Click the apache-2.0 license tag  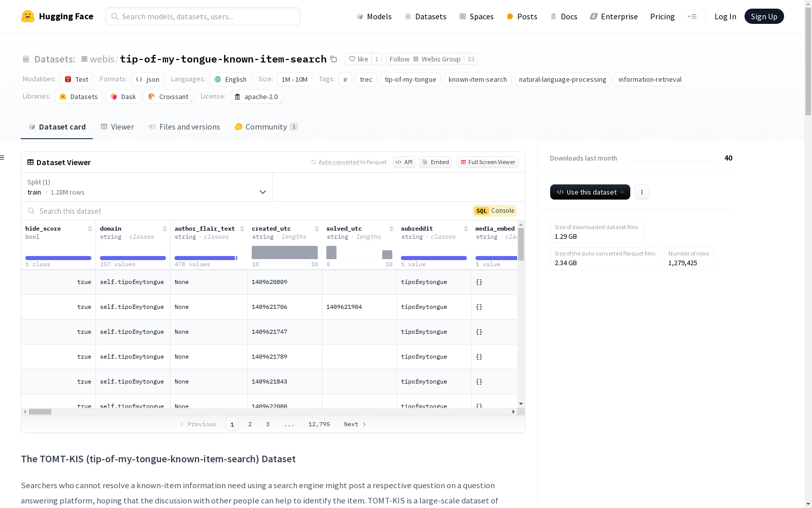tap(256, 97)
